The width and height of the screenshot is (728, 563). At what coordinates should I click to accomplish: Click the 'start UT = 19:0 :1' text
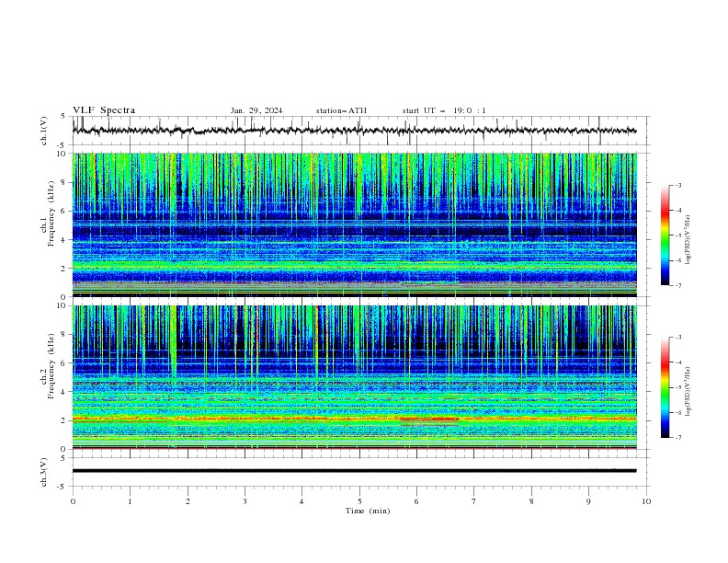pos(444,110)
